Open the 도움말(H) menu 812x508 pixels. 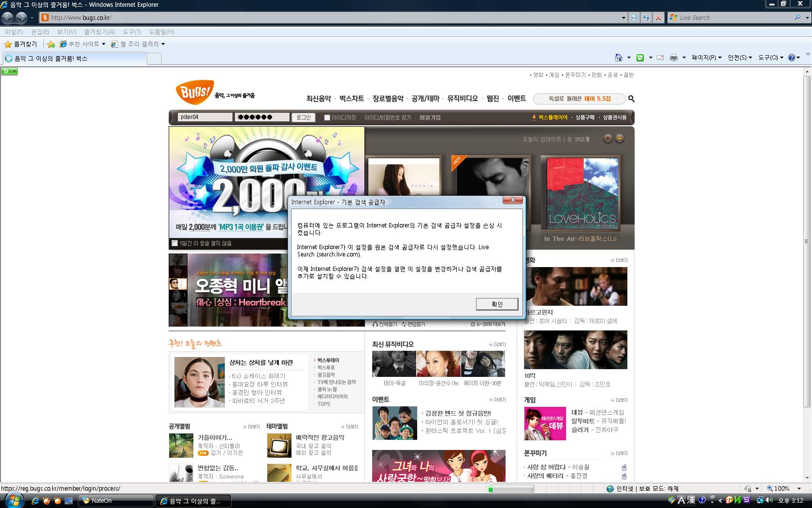coord(161,32)
